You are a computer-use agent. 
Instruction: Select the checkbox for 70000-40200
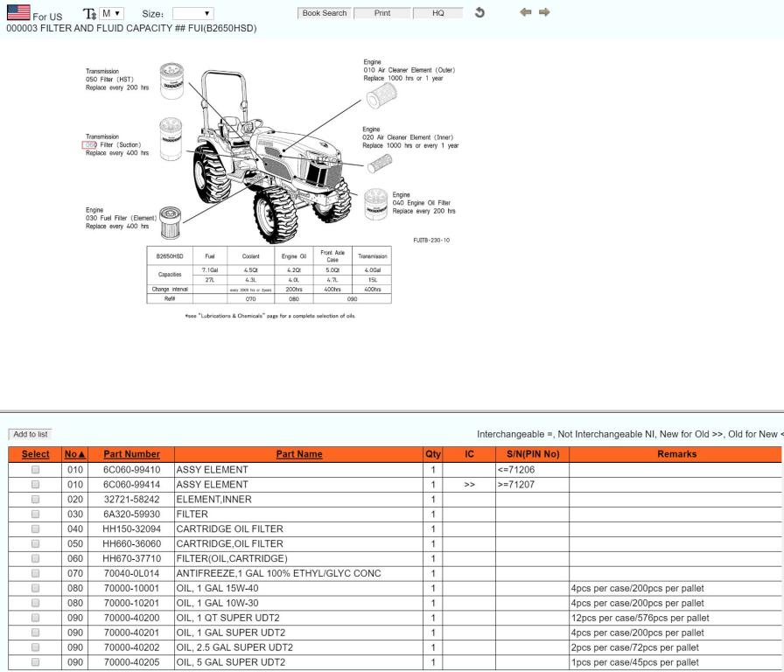tap(36, 618)
